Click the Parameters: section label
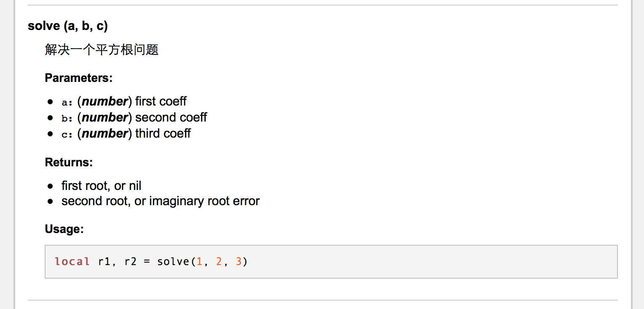Screen dimensions: 644x309 pos(79,78)
